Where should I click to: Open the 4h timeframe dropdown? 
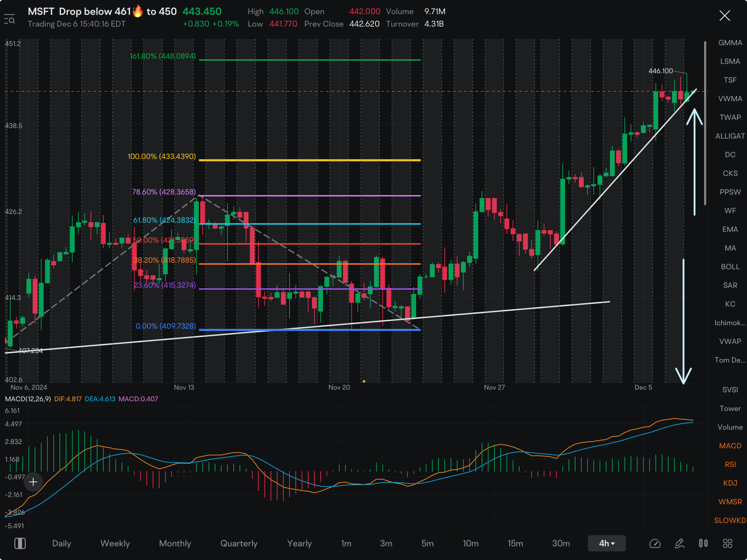click(607, 543)
